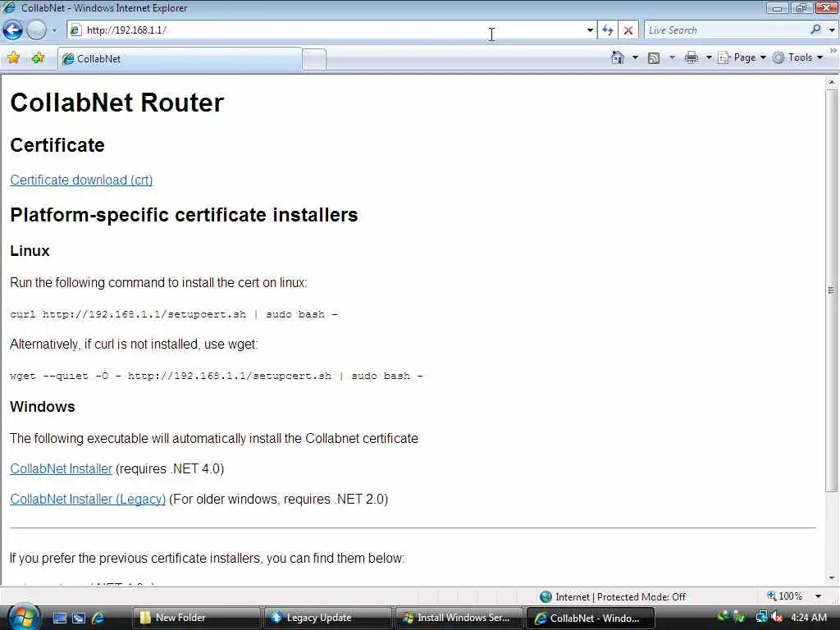Launch Internet Explorer from quick launch
This screenshot has width=840, height=630.
coord(98,618)
